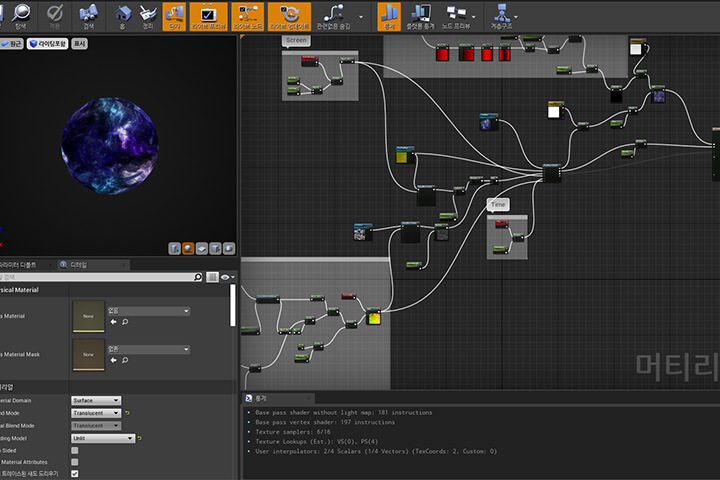Browse to Physical Material asset magnifier
This screenshot has width=720, height=480.
coord(125,322)
